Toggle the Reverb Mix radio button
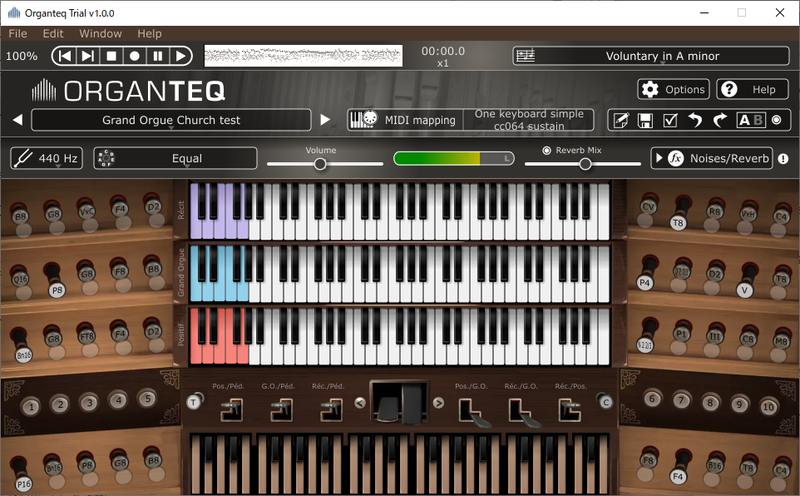800x496 pixels. pyautogui.click(x=546, y=150)
